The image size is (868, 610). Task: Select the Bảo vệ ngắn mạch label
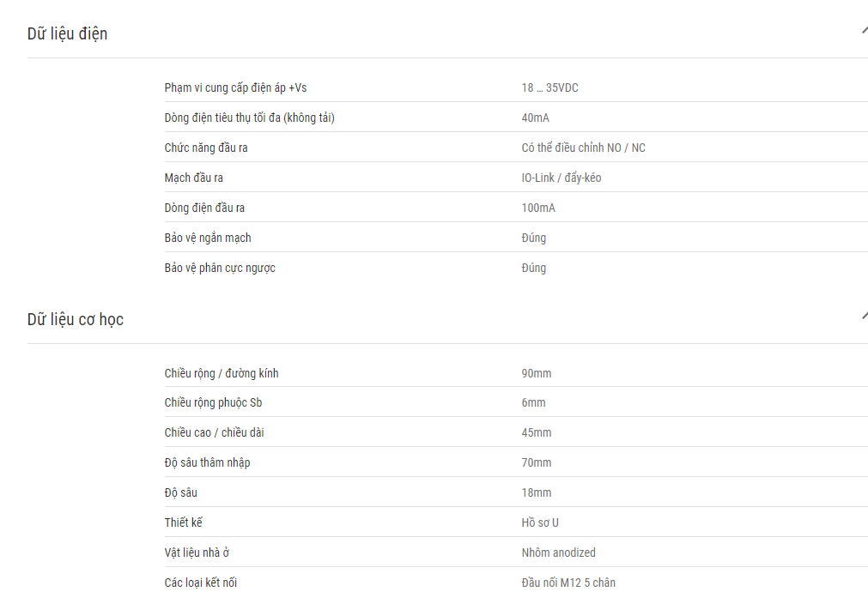[208, 238]
